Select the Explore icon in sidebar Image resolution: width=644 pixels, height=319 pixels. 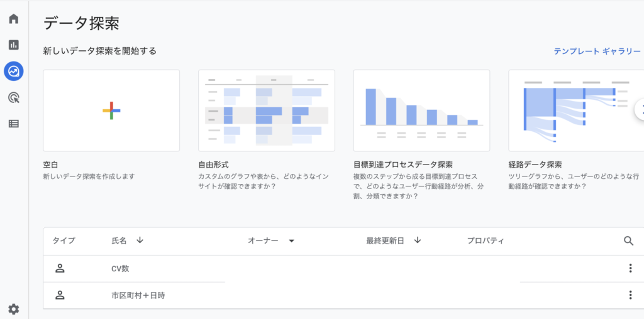point(14,72)
